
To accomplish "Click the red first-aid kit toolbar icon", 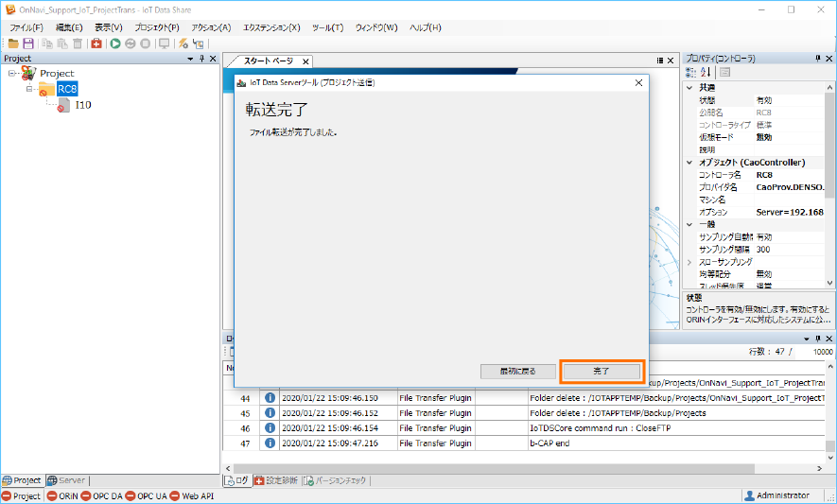I will tap(96, 43).
